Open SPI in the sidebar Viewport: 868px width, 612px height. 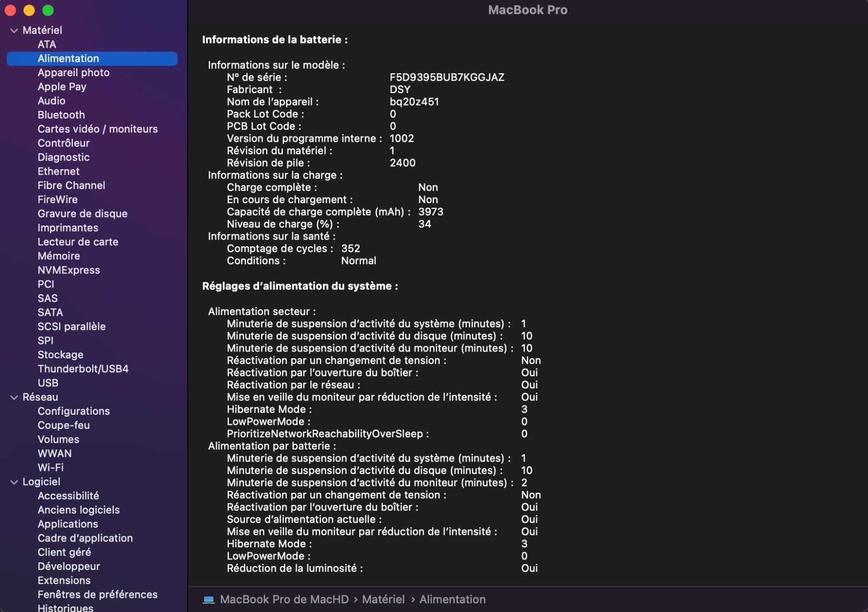point(45,340)
